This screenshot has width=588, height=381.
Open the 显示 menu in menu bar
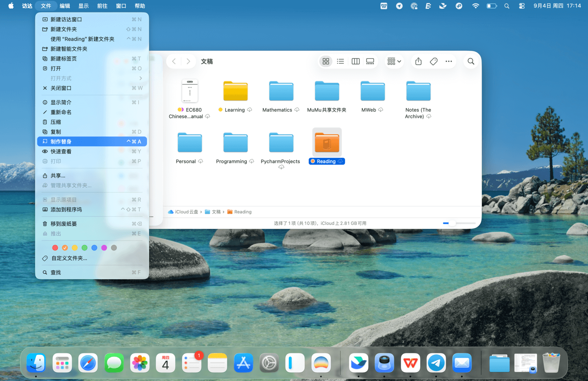tap(83, 6)
